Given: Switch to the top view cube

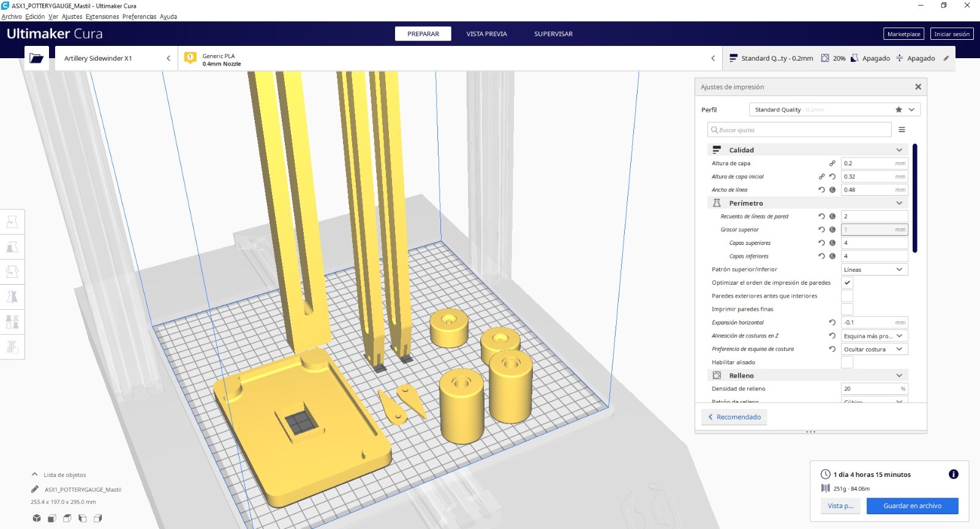Looking at the screenshot, I should [67, 518].
